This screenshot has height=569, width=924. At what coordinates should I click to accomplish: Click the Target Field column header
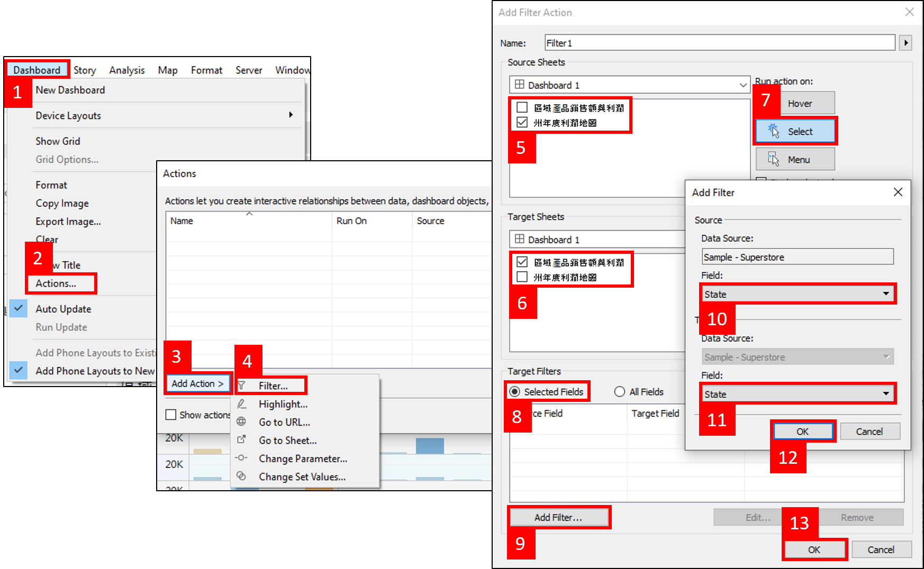pyautogui.click(x=655, y=413)
